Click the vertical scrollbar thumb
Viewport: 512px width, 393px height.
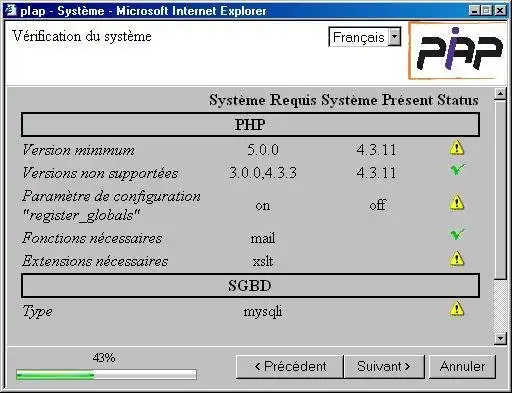pyautogui.click(x=500, y=190)
